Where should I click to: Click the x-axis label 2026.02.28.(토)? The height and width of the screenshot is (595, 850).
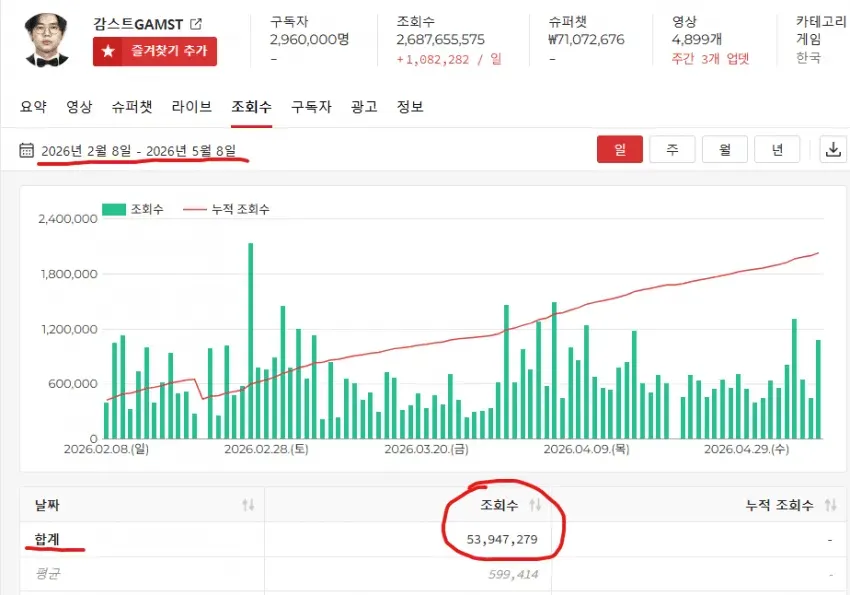pos(266,449)
